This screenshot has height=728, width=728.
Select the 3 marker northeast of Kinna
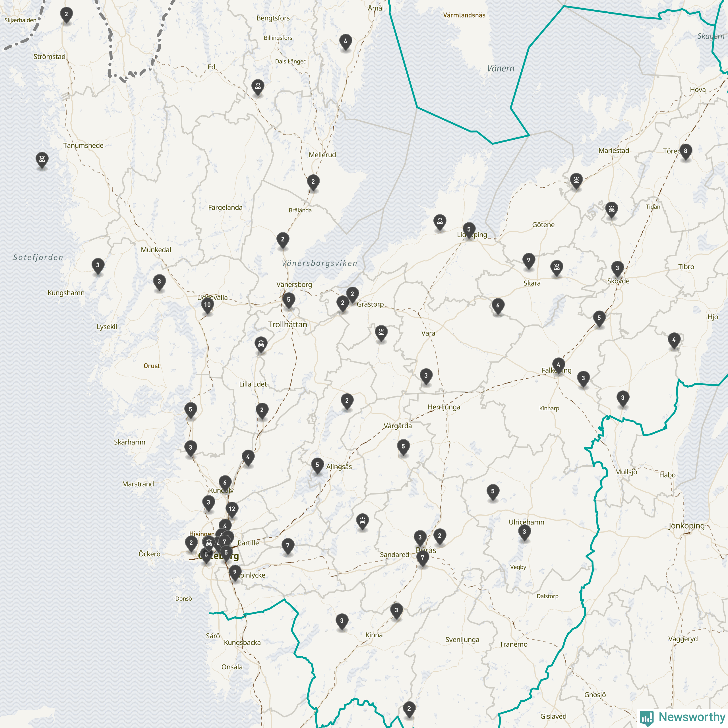click(x=396, y=611)
